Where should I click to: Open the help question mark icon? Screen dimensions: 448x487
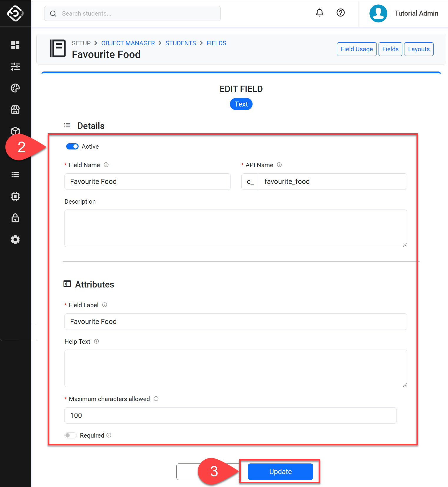click(x=341, y=13)
